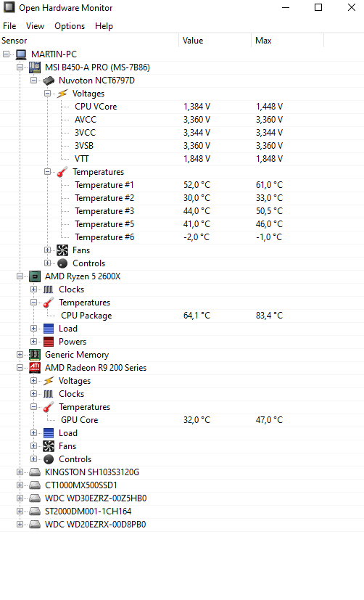Open the Options menu
364x600 pixels.
[70, 26]
